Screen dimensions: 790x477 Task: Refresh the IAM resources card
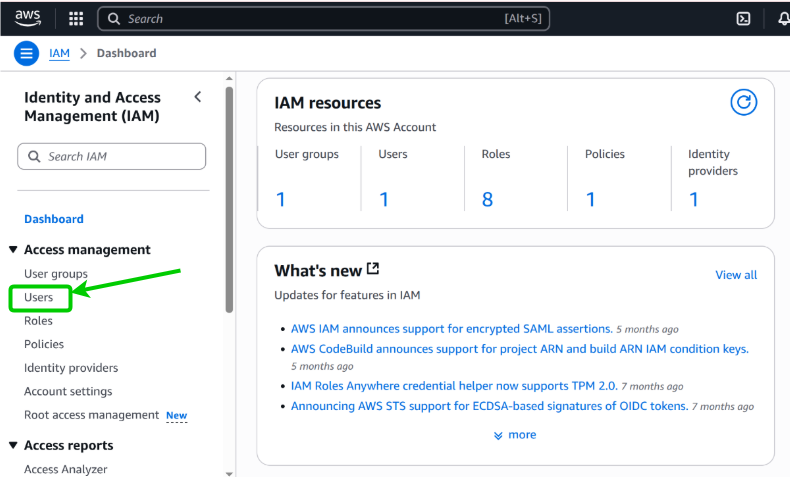click(744, 102)
